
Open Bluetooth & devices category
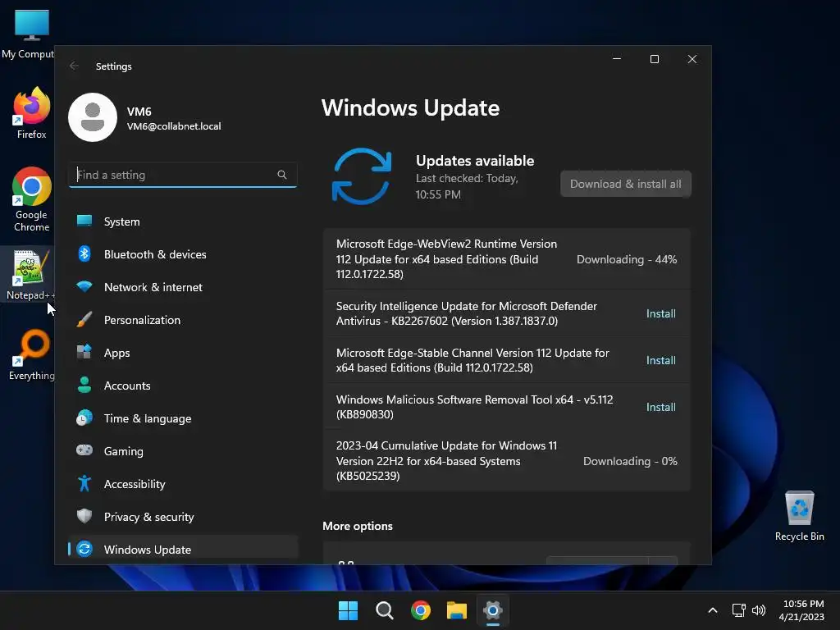pos(183,254)
